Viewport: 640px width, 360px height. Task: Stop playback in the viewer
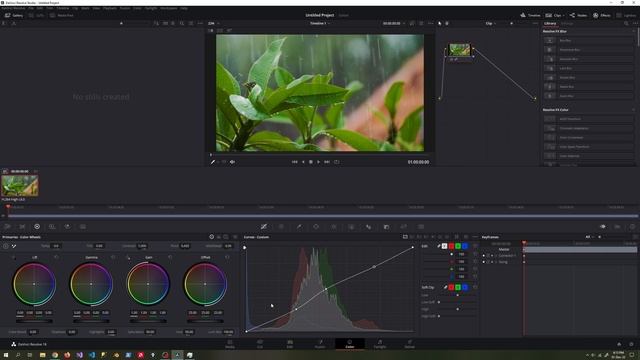[311, 162]
